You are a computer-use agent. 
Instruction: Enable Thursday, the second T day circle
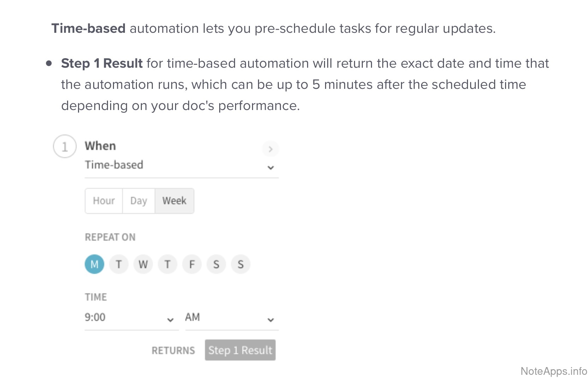coord(167,264)
